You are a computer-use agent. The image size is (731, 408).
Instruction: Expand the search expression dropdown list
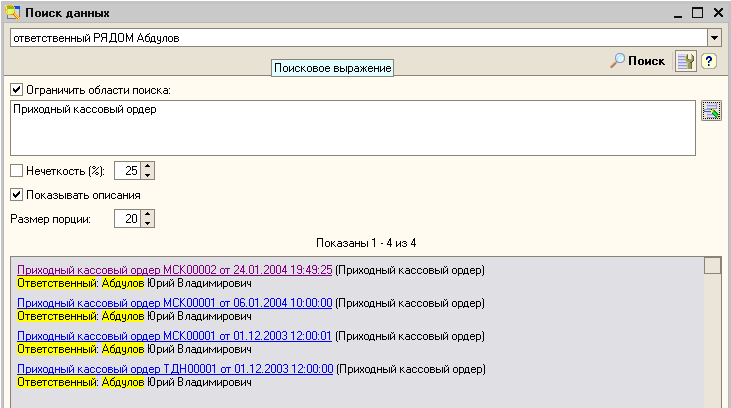[713, 38]
